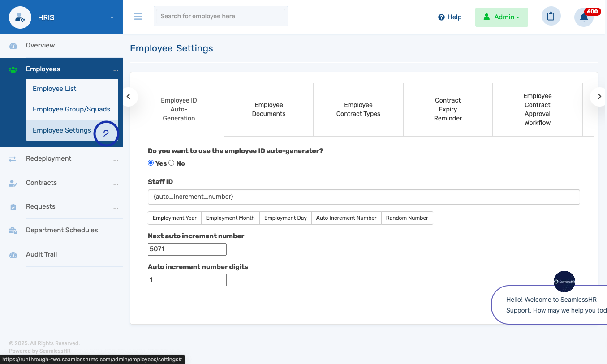Open the Admin dropdown menu
607x364 pixels.
tap(501, 17)
